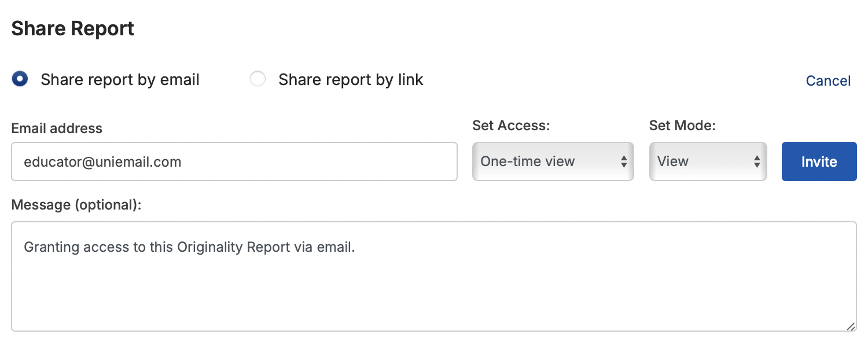Click inside the optional Message text area
Viewport: 868px width, 345px height.
(433, 276)
